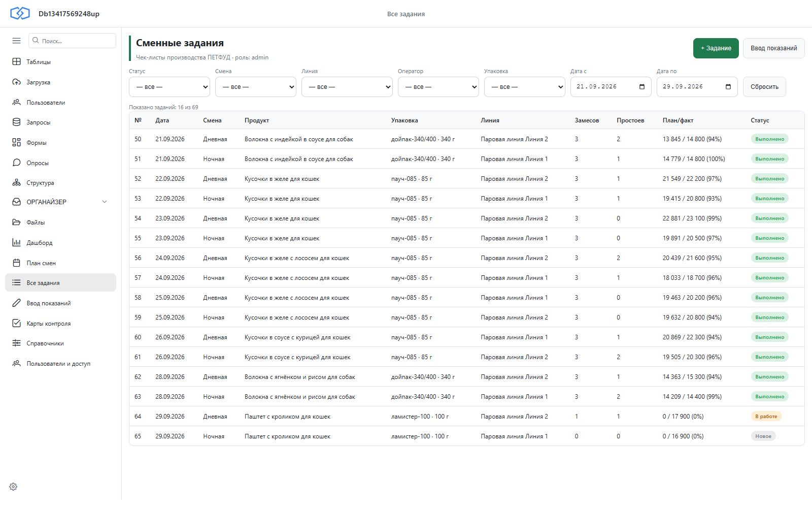
Task: Click plan value 13 845 / 14 800 (94%)
Action: tap(692, 139)
